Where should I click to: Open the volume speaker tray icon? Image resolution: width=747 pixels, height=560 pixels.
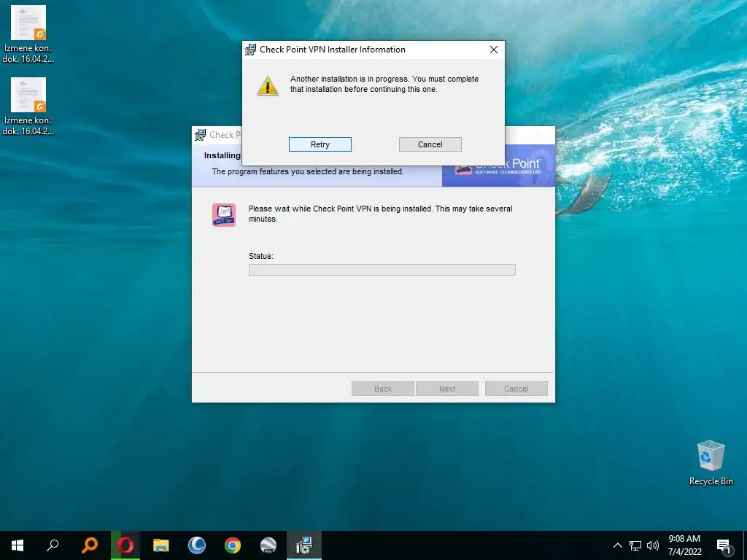(653, 545)
